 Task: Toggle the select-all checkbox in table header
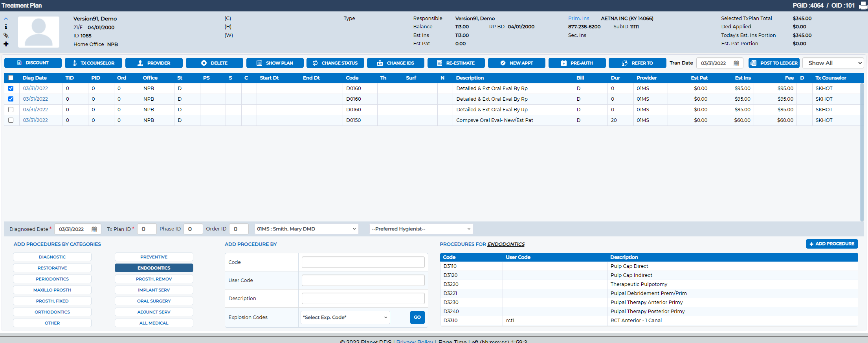click(11, 78)
